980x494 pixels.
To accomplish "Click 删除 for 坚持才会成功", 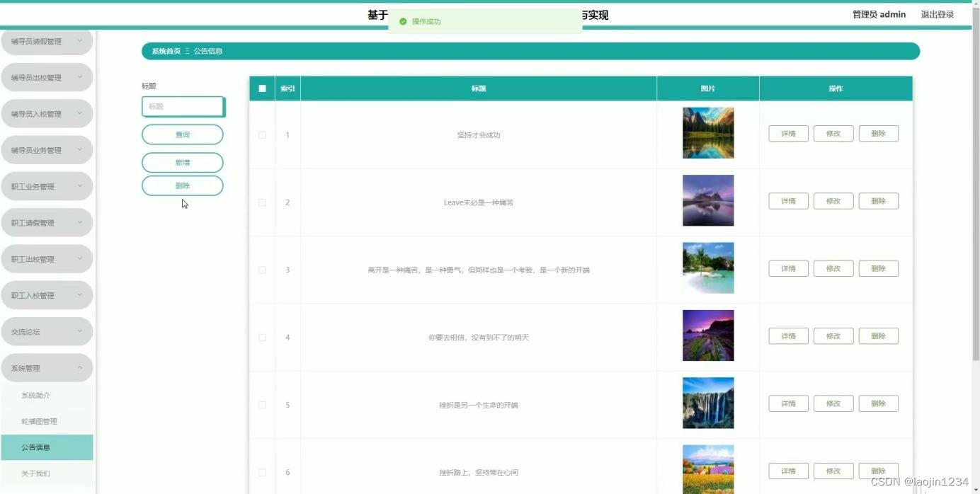I will pos(878,134).
